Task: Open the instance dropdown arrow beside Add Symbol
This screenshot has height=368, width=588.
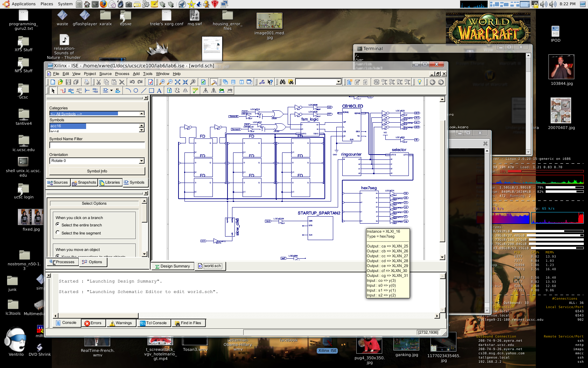Action: [x=111, y=90]
